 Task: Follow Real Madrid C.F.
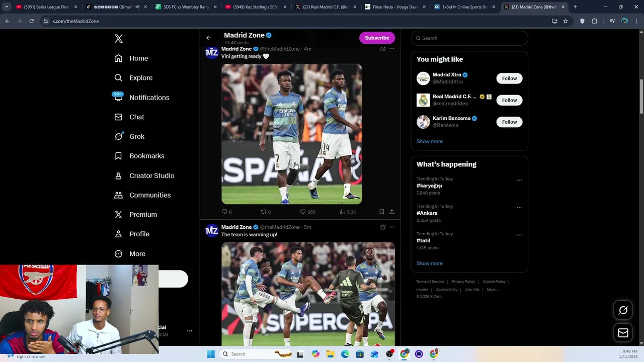(509, 100)
